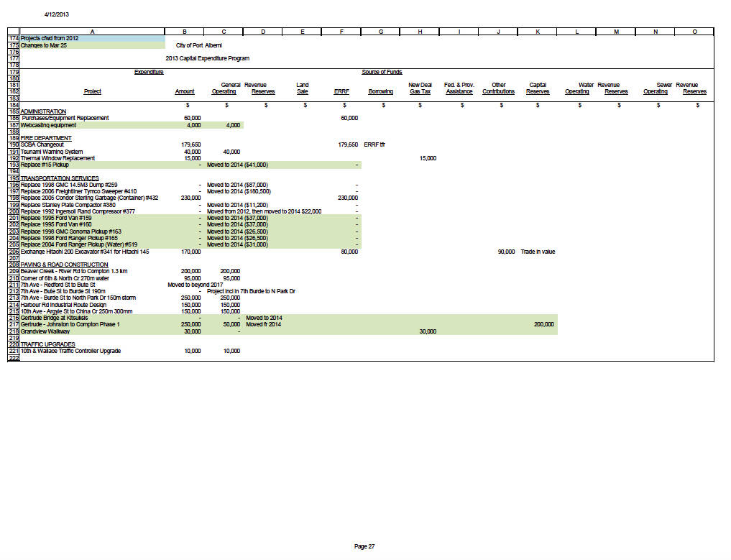Click the '4/12/2013' date stamp
Image resolution: width=731 pixels, height=560 pixels.
click(x=56, y=14)
